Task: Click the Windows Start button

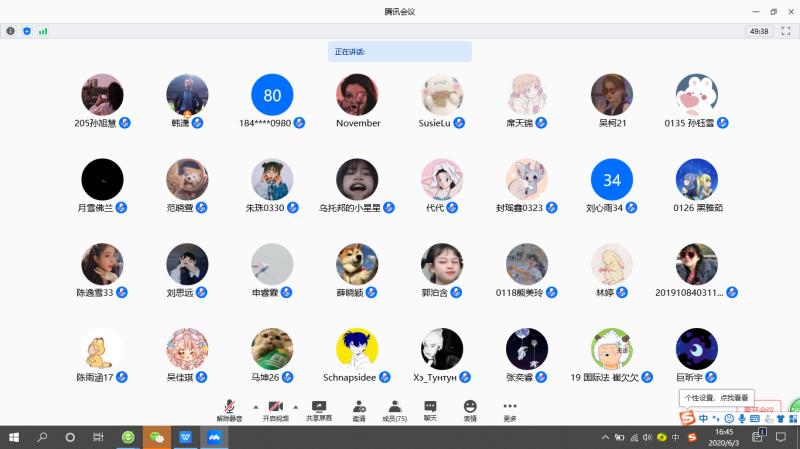Action: 14,438
